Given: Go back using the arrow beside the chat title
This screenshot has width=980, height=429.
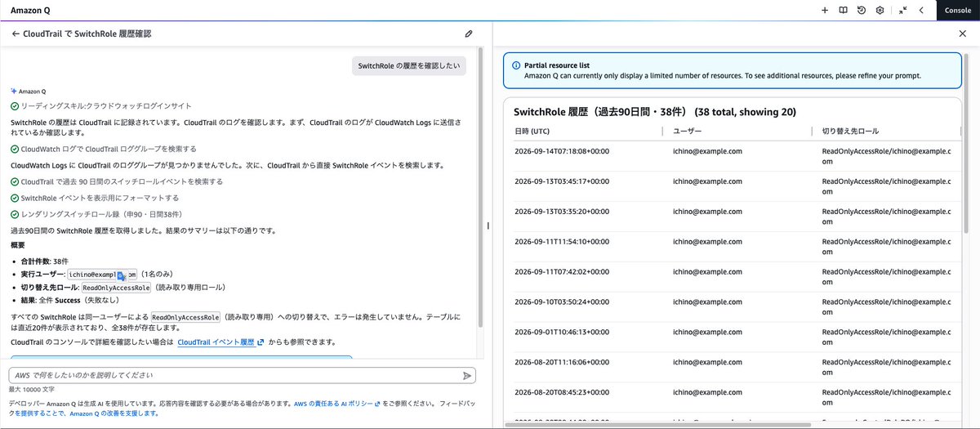Looking at the screenshot, I should (x=16, y=34).
